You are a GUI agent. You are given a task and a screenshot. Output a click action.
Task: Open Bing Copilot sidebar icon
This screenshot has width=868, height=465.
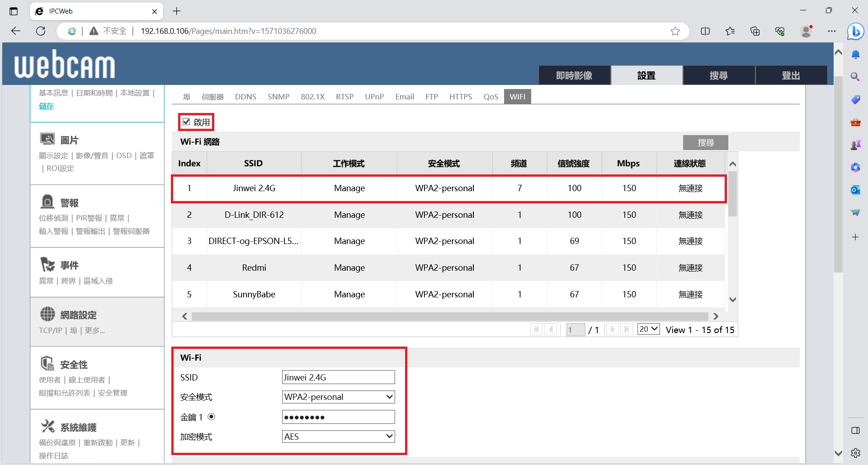click(x=855, y=31)
